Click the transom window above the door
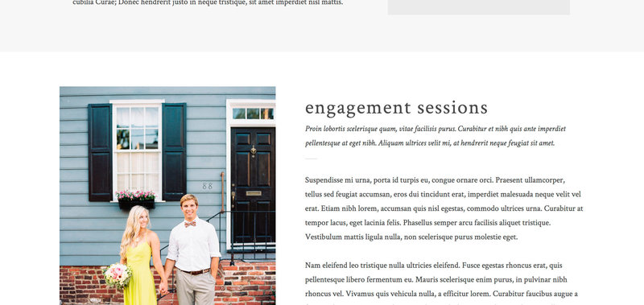Screen dimensions: 644x305 click(x=253, y=113)
